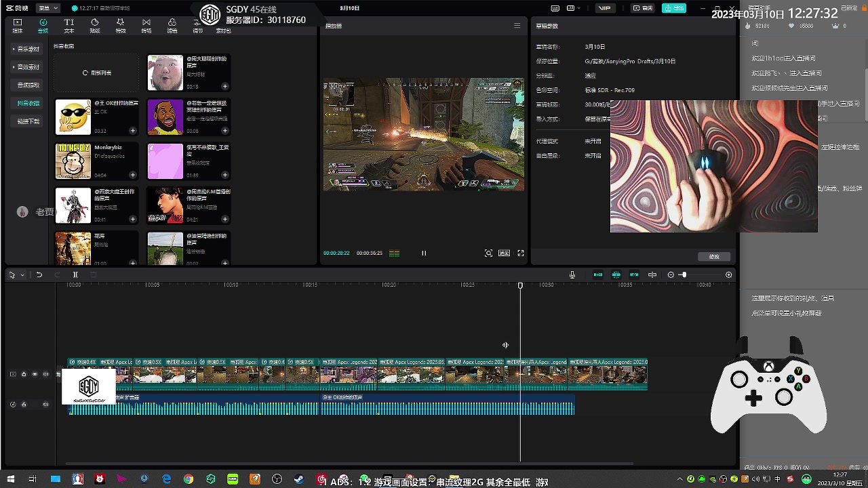Toggle preview axis in timeline toolbar
The height and width of the screenshot is (488, 868).
652,274
